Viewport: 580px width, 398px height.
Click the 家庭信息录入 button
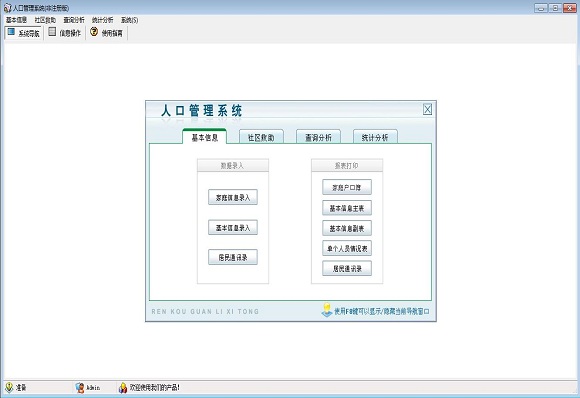point(233,198)
